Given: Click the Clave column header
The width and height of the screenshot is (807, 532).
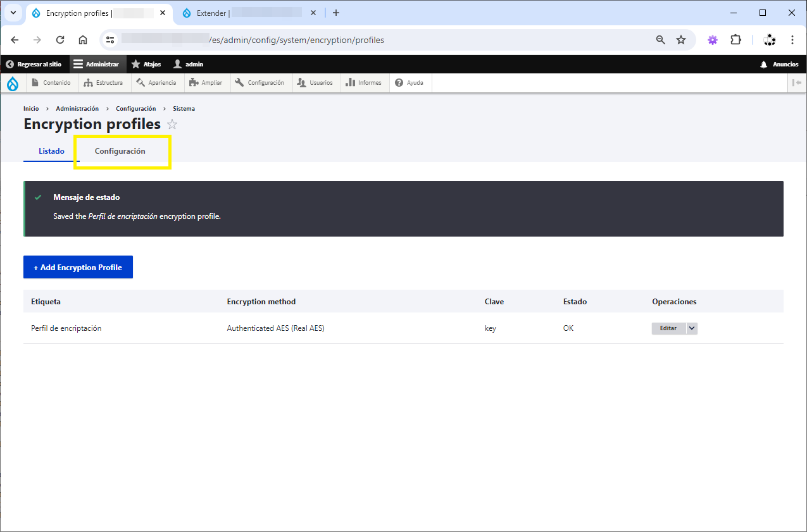Looking at the screenshot, I should point(494,302).
